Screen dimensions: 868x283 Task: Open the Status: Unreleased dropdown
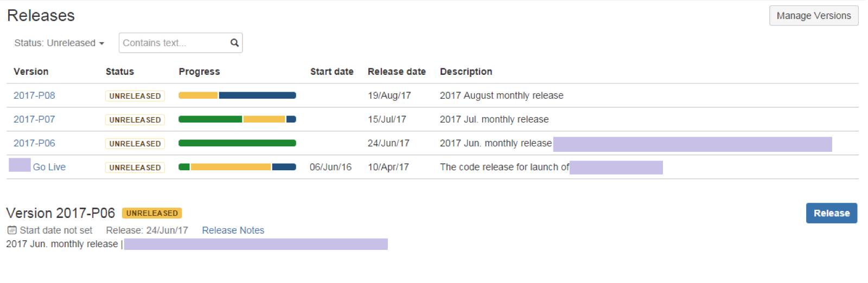pos(59,43)
